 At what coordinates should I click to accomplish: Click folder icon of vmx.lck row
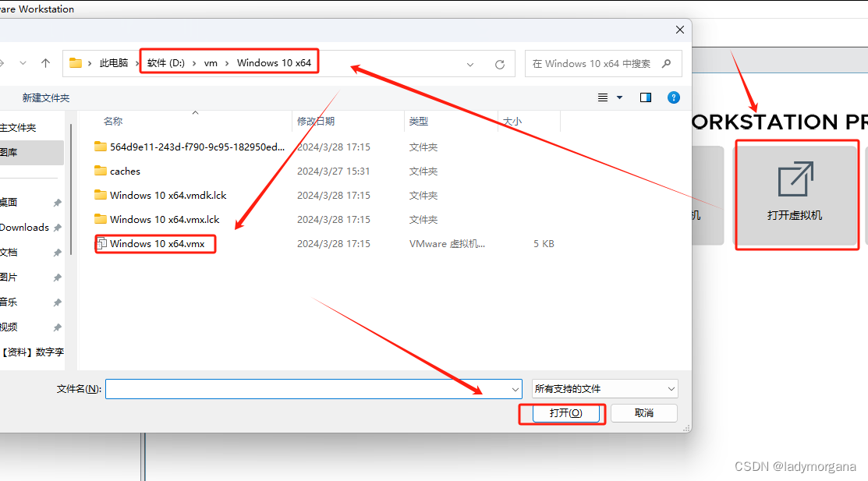[100, 219]
